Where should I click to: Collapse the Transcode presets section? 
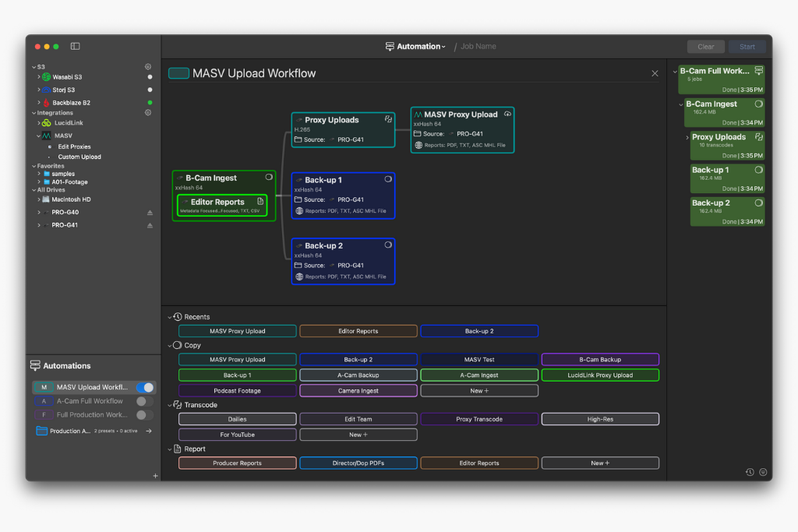[170, 405]
